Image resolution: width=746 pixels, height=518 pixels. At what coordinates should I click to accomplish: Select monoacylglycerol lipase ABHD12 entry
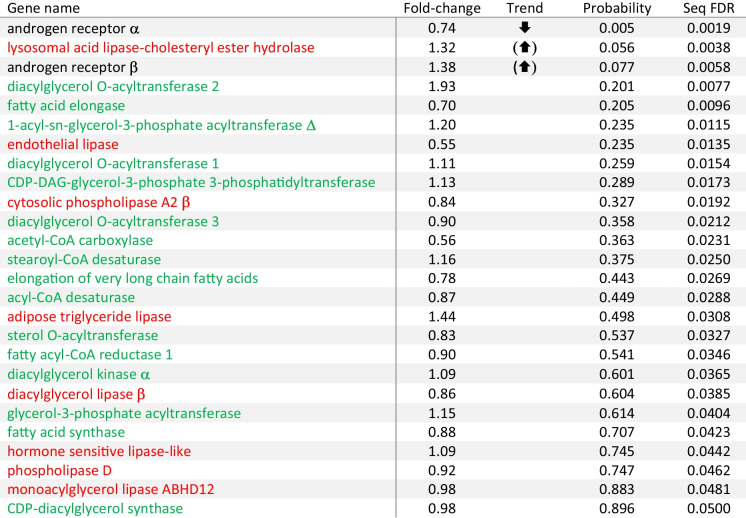pyautogui.click(x=110, y=489)
